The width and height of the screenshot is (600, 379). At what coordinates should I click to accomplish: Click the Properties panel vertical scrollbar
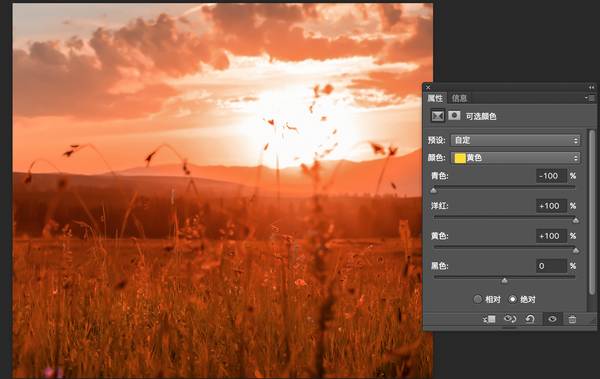[x=592, y=212]
